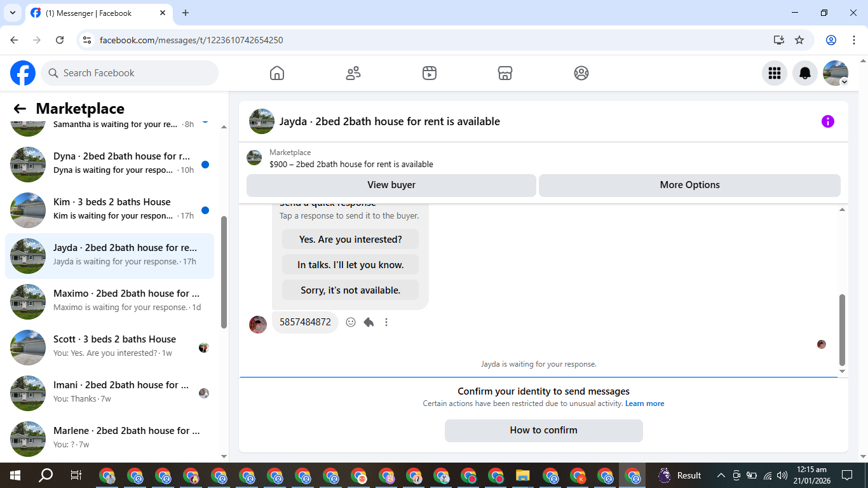Open the account profile picture menu
Screen dimensions: 868x488
click(x=836, y=73)
